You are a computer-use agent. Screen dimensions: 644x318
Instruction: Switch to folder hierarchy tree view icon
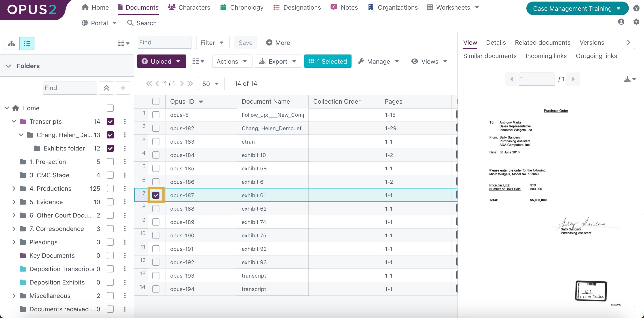pyautogui.click(x=11, y=43)
